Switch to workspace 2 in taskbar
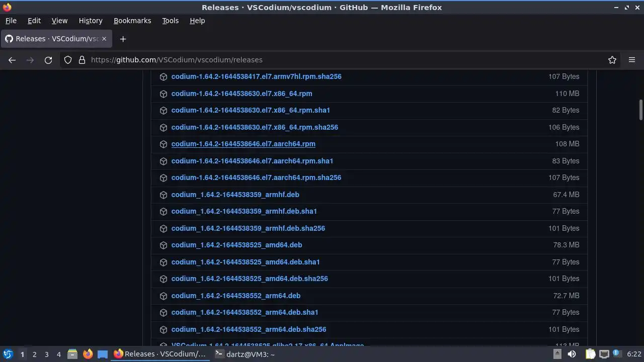 [x=34, y=354]
